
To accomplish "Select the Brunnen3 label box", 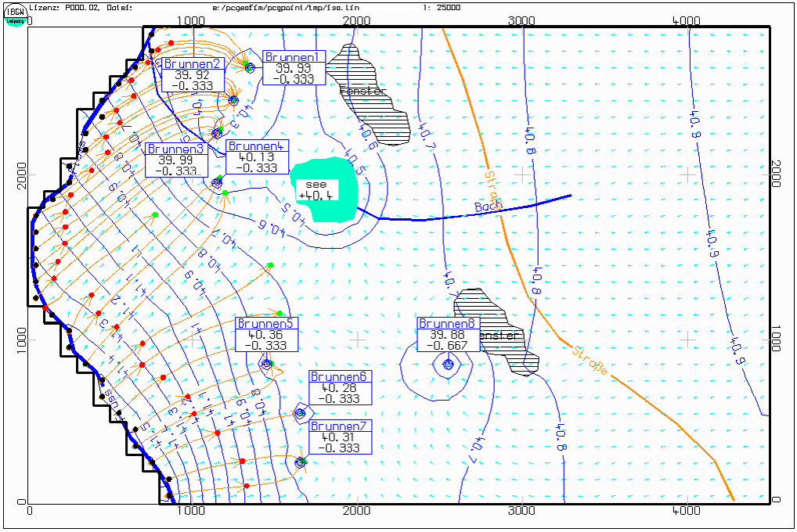I will click(177, 160).
